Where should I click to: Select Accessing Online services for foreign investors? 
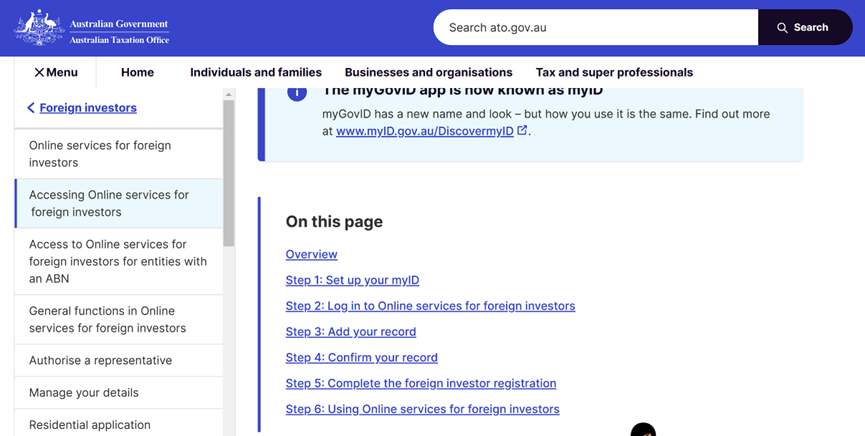(x=119, y=203)
